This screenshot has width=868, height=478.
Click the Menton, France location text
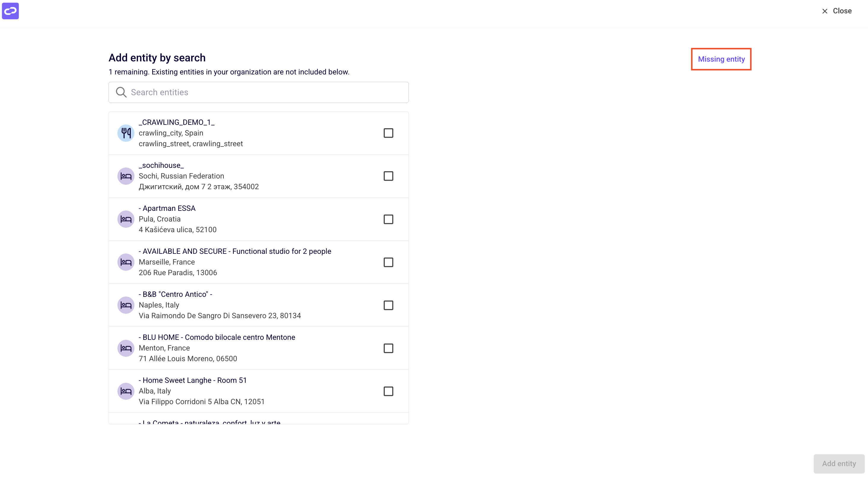(x=164, y=348)
